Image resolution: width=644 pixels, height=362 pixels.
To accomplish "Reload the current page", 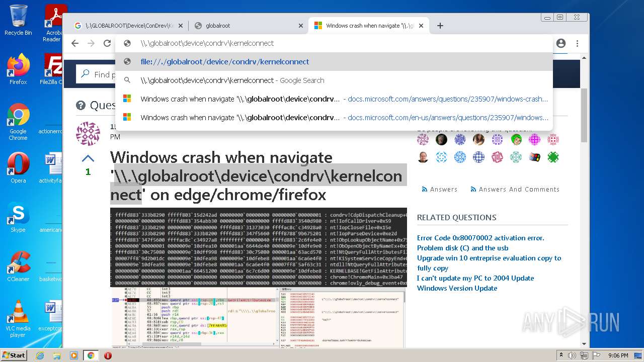I will [x=107, y=43].
